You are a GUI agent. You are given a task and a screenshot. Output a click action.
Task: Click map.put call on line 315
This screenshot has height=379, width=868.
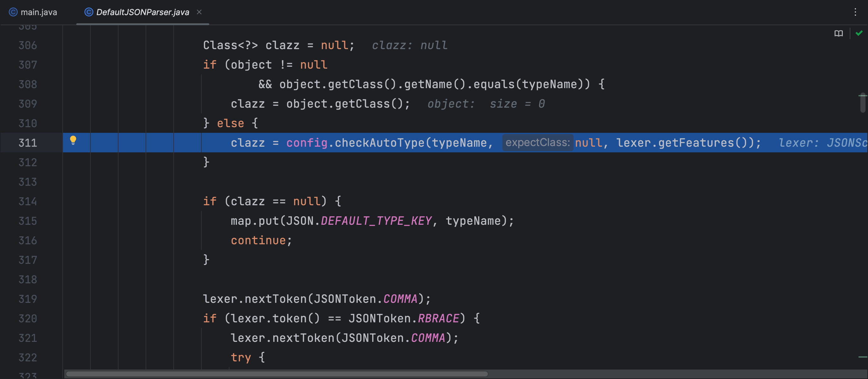(x=255, y=221)
